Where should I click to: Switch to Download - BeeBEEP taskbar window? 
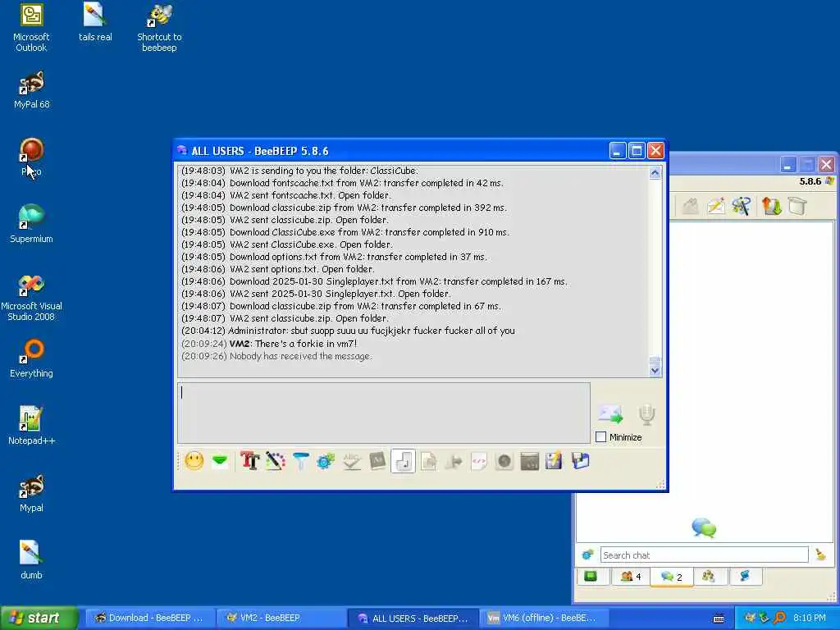150,618
